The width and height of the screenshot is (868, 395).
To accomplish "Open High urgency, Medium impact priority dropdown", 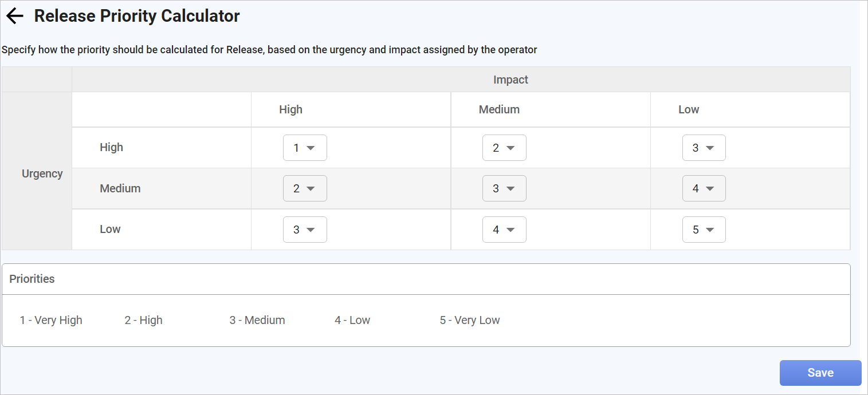I will (504, 148).
